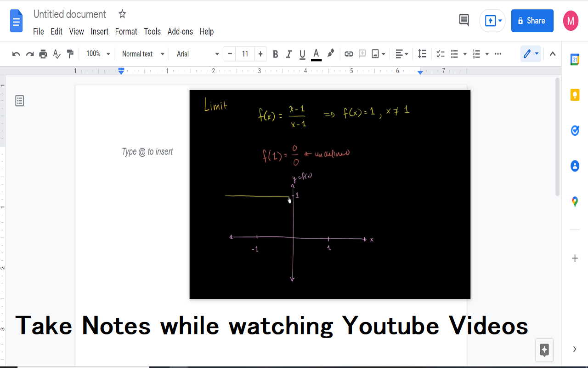Viewport: 588px width, 368px height.
Task: Star the Untitled document
Action: tap(122, 14)
